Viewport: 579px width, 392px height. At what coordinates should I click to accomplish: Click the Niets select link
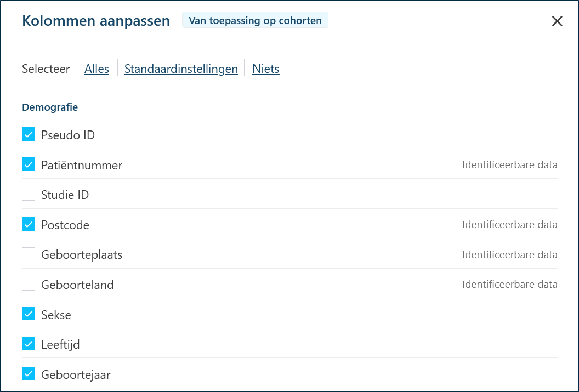pos(266,69)
